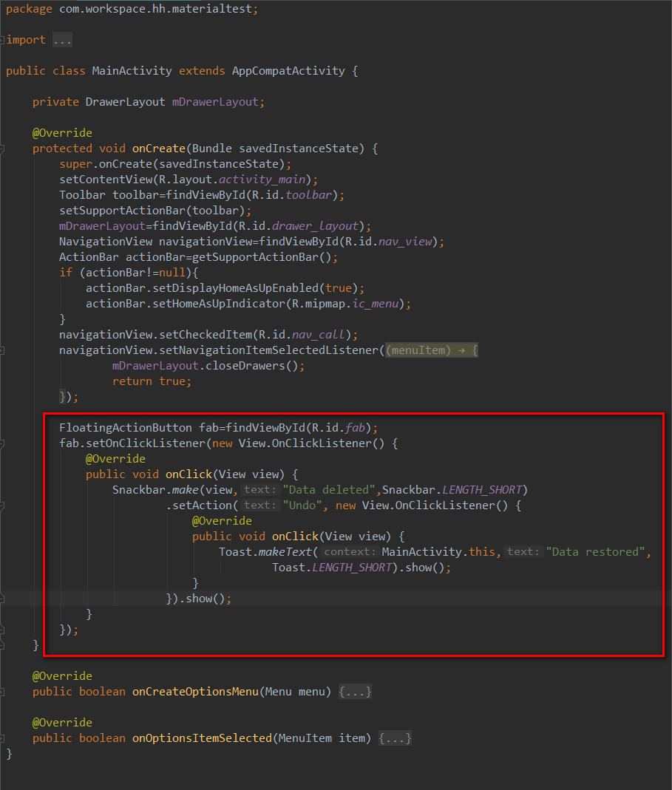Click 'null' in the actionBar!=null condition
Screen dimensions: 672x790
click(172, 273)
